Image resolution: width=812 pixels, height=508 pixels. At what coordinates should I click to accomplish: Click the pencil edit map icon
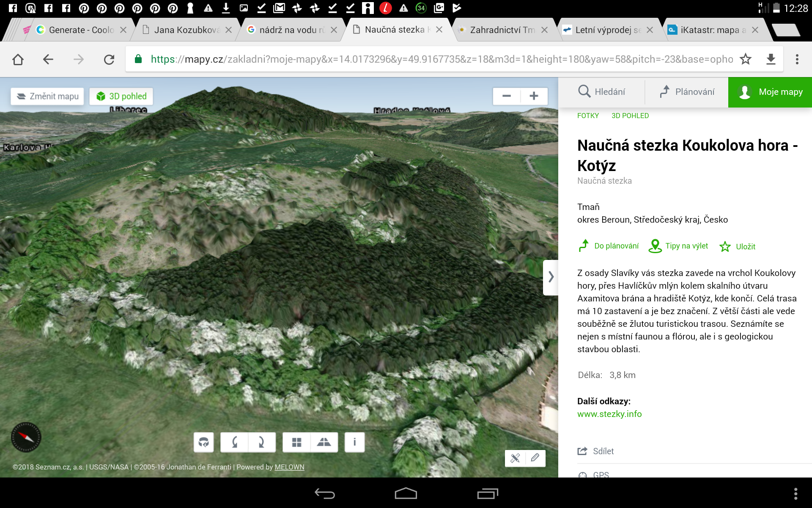click(x=535, y=458)
